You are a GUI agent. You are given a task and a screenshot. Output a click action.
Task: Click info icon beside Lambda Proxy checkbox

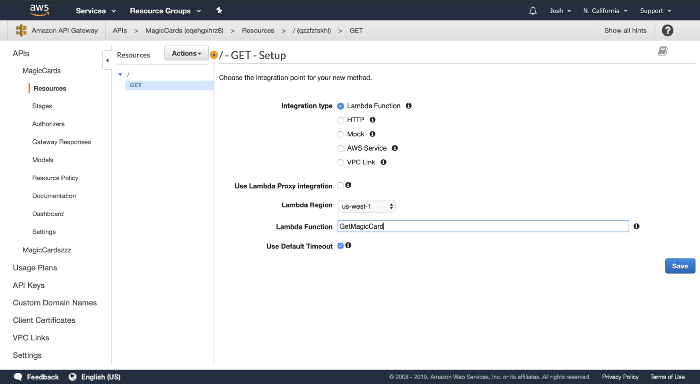(348, 185)
